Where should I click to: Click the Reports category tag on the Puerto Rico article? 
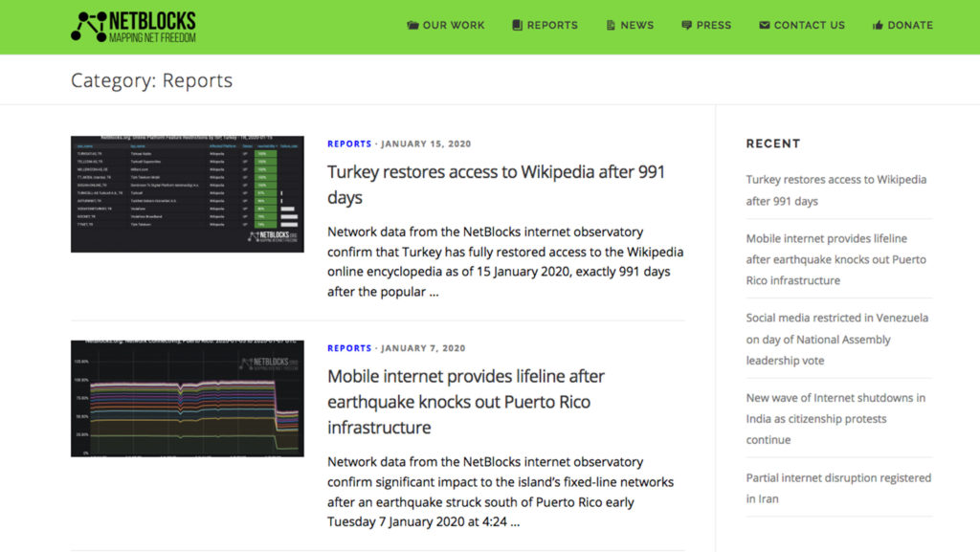click(349, 348)
